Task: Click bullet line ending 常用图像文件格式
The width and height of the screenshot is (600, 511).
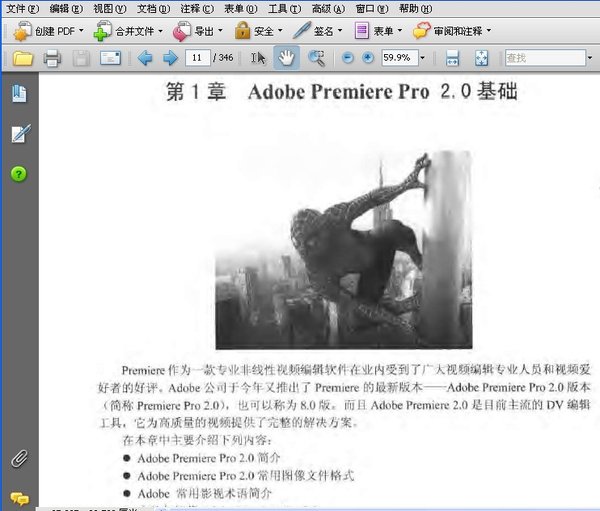Action: tap(246, 476)
